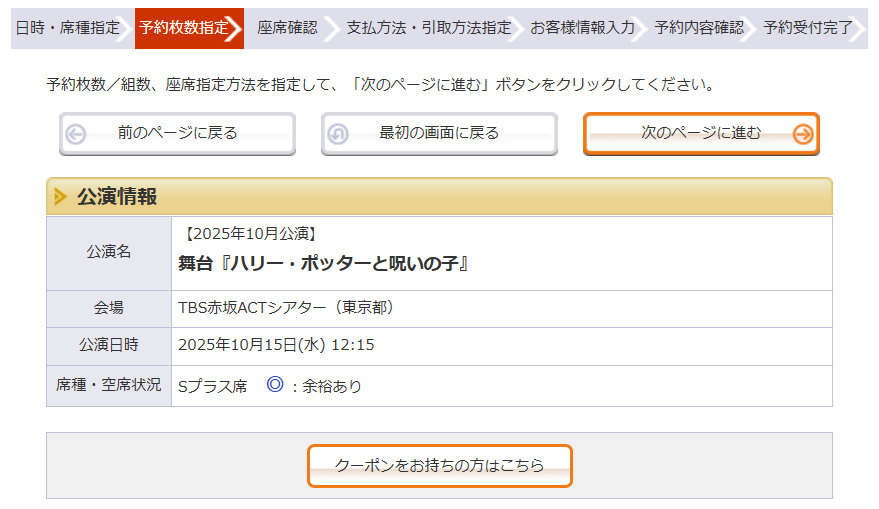The width and height of the screenshot is (879, 509).
Task: Click the 予約受付完了 step
Action: click(808, 28)
